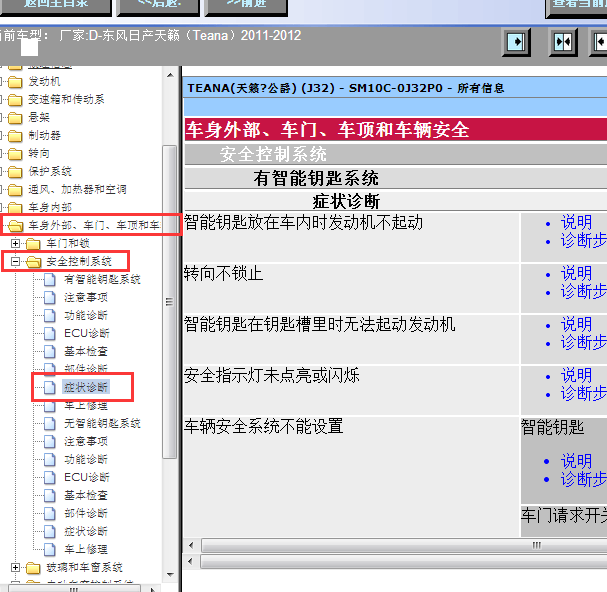Open 说明 link for 转向不锁止

click(x=576, y=274)
